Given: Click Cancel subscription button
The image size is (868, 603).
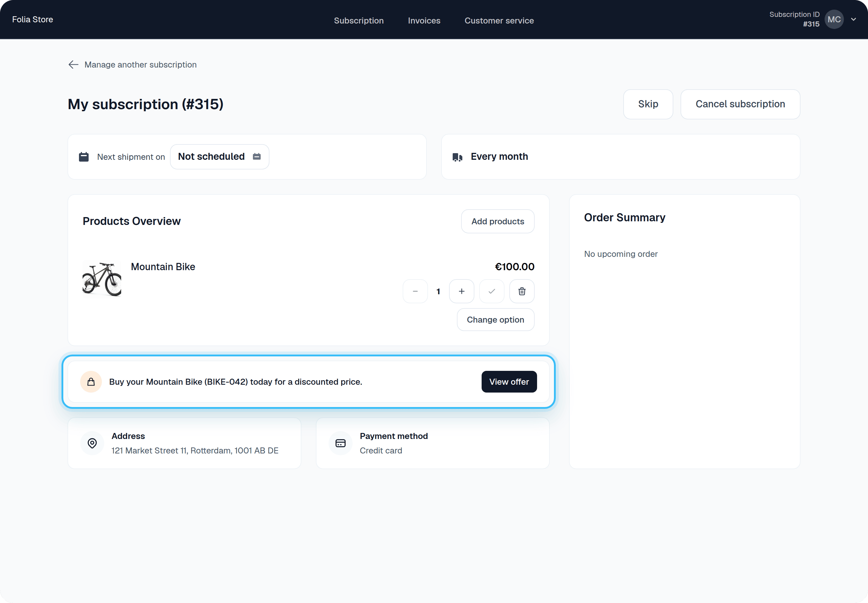Looking at the screenshot, I should 740,104.
